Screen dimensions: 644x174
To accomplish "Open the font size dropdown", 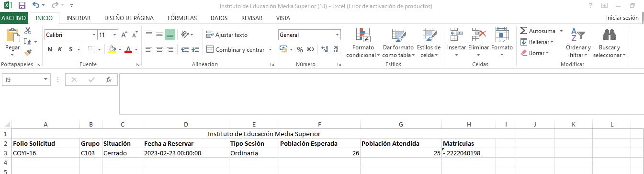I will [x=115, y=35].
